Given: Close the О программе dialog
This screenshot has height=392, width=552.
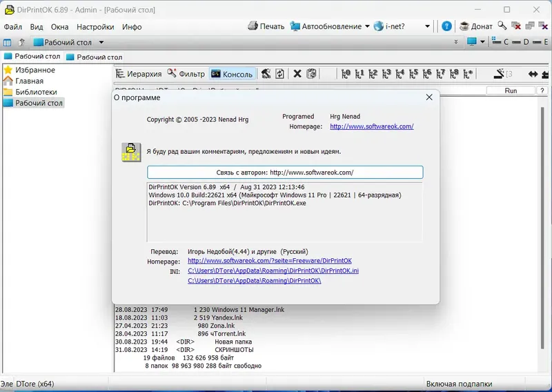Looking at the screenshot, I should pyautogui.click(x=428, y=97).
